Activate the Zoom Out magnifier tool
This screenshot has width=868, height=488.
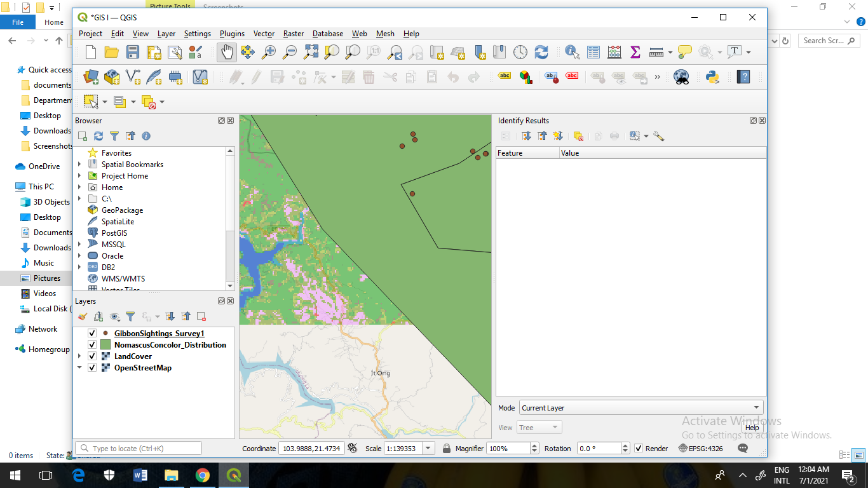click(x=290, y=52)
